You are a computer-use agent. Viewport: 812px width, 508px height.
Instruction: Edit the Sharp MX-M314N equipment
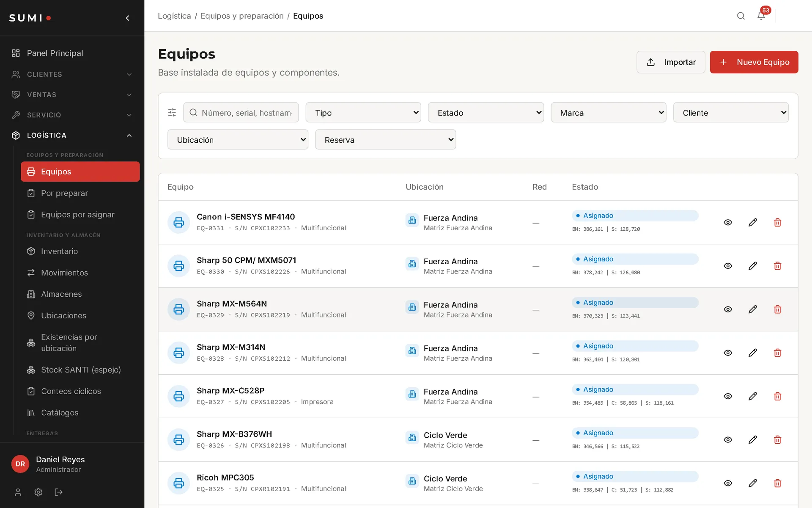[753, 353]
